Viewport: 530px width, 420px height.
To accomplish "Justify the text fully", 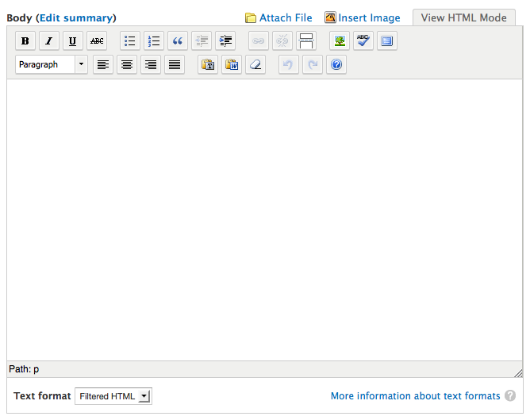I will pos(175,64).
